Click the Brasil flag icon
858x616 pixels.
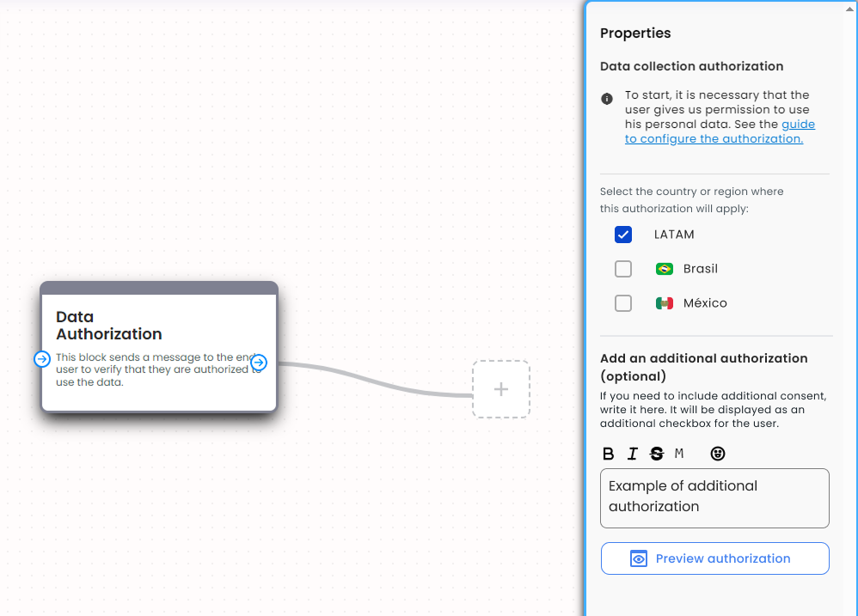[664, 268]
